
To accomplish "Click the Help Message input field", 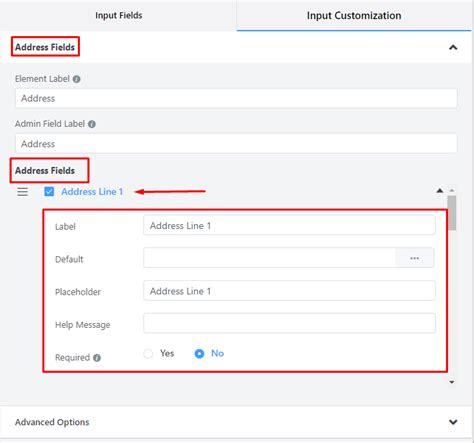I will pyautogui.click(x=289, y=323).
